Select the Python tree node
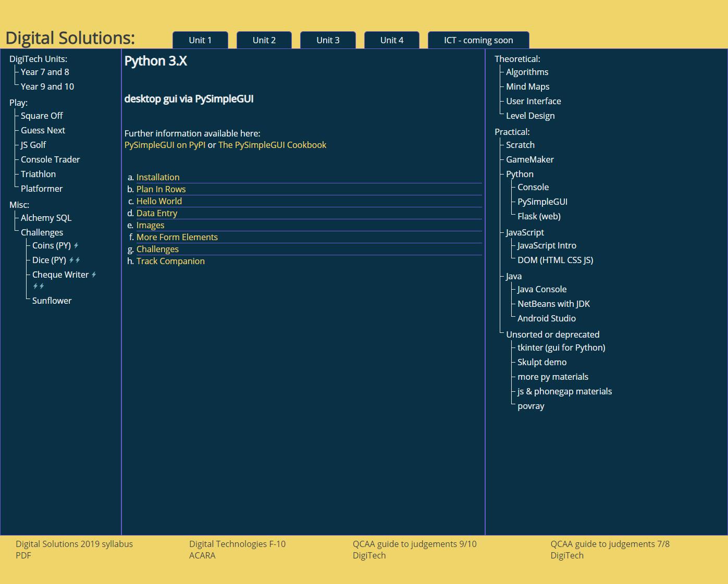 [520, 174]
